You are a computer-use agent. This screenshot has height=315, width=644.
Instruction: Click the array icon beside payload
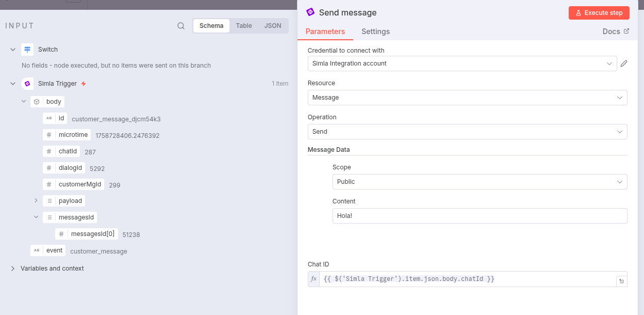pyautogui.click(x=49, y=201)
